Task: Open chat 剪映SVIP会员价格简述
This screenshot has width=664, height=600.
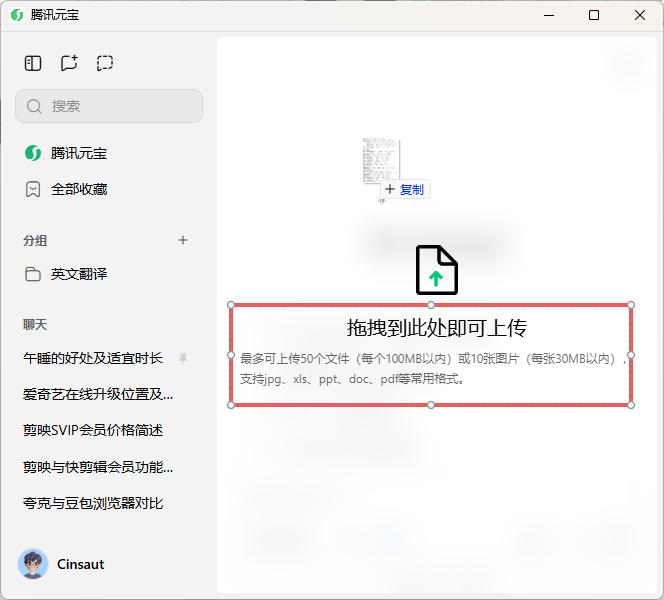Action: 93,430
